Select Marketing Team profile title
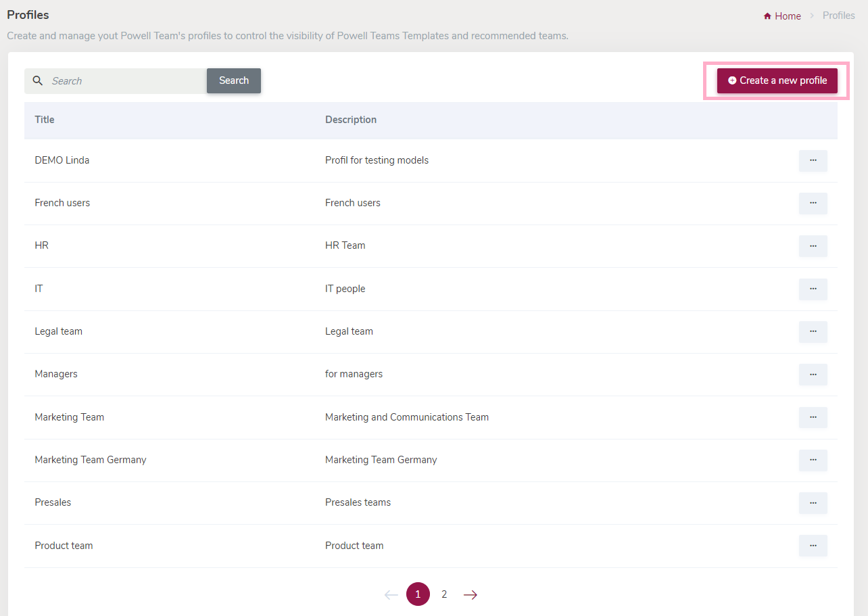The height and width of the screenshot is (616, 868). point(70,417)
